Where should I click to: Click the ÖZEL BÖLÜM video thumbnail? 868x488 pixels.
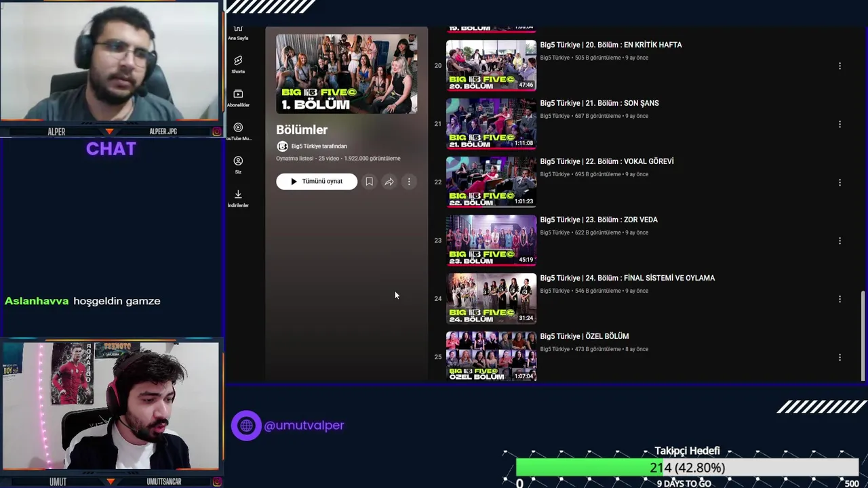pyautogui.click(x=491, y=357)
